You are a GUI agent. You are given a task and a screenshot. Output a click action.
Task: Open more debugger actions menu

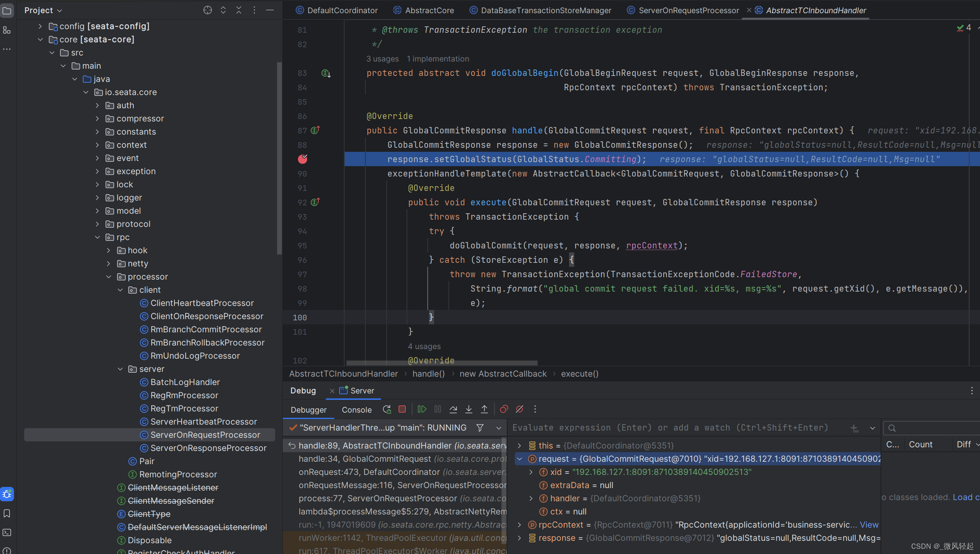pyautogui.click(x=535, y=409)
